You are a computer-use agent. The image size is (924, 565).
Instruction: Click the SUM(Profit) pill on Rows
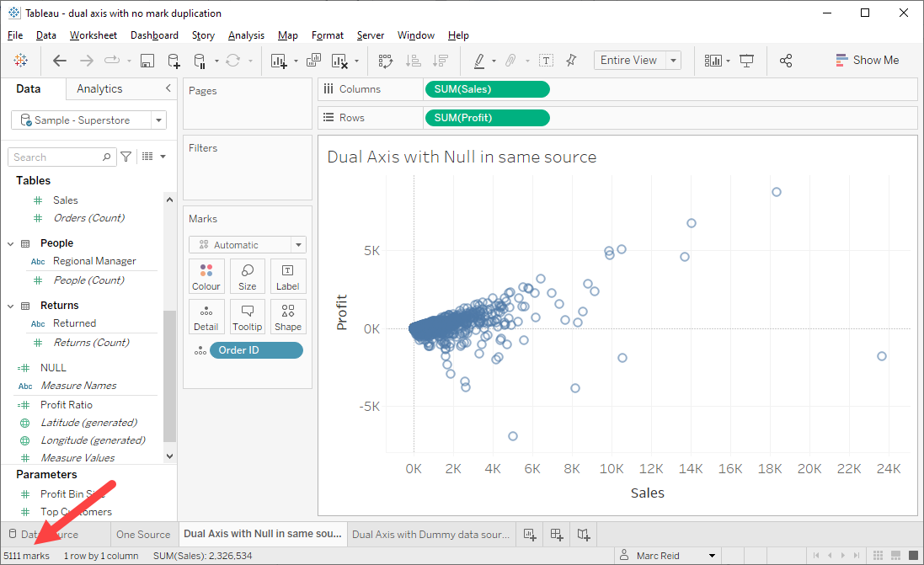487,118
